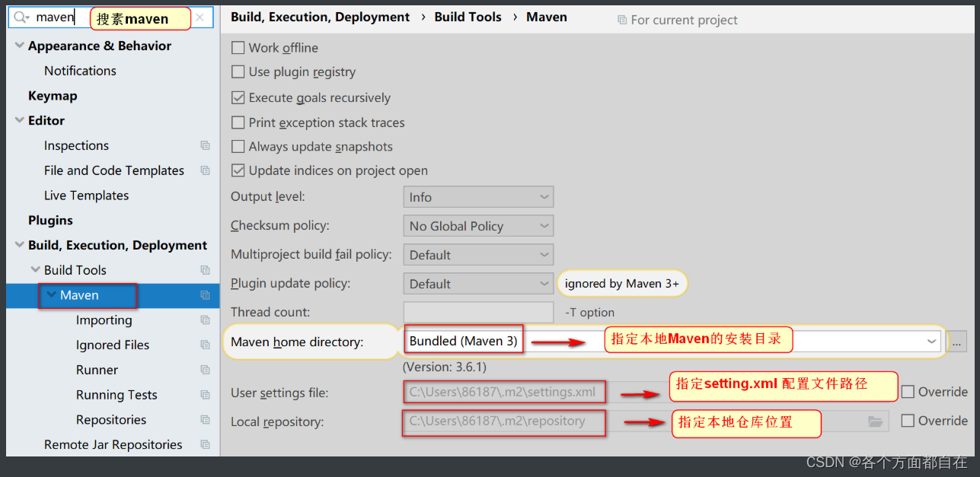The width and height of the screenshot is (980, 477).
Task: Click the search magnifier icon
Action: [x=21, y=17]
